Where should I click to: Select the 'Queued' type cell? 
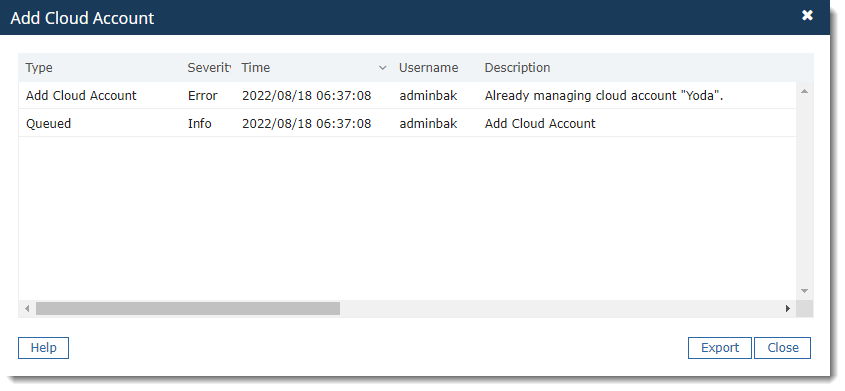pos(49,124)
